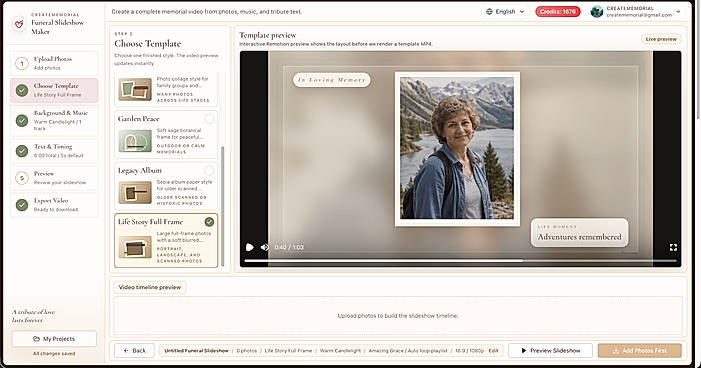Click the Untitled Funeral Slideshow project name

[x=196, y=351]
